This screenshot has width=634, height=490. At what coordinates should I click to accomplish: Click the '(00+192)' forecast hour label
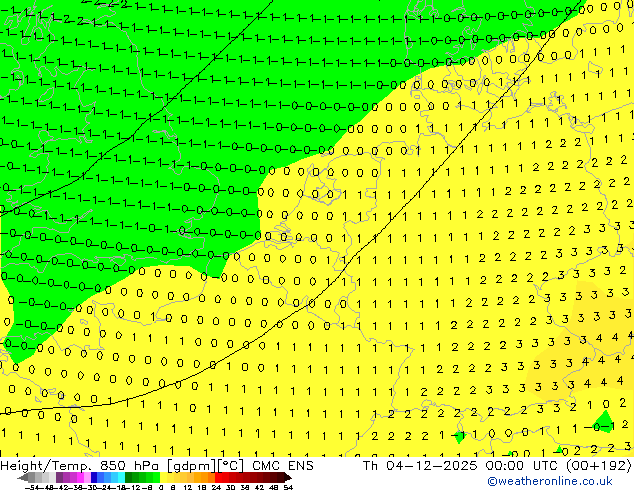(599, 465)
